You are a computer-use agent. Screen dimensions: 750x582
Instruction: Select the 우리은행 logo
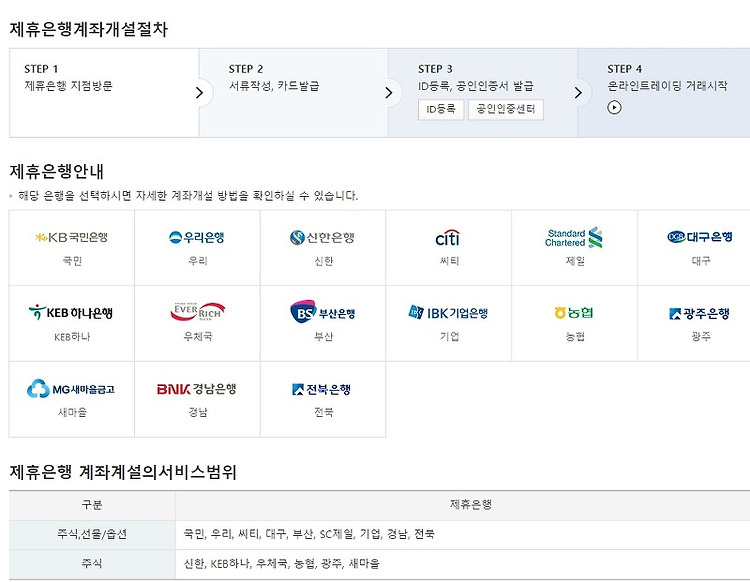point(197,237)
